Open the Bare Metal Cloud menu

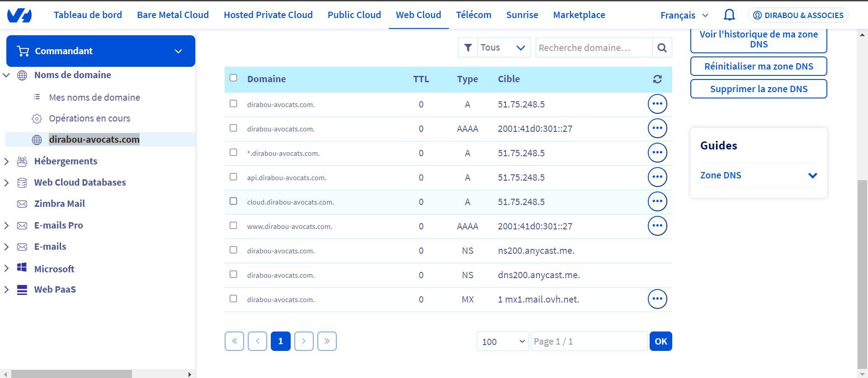[173, 15]
